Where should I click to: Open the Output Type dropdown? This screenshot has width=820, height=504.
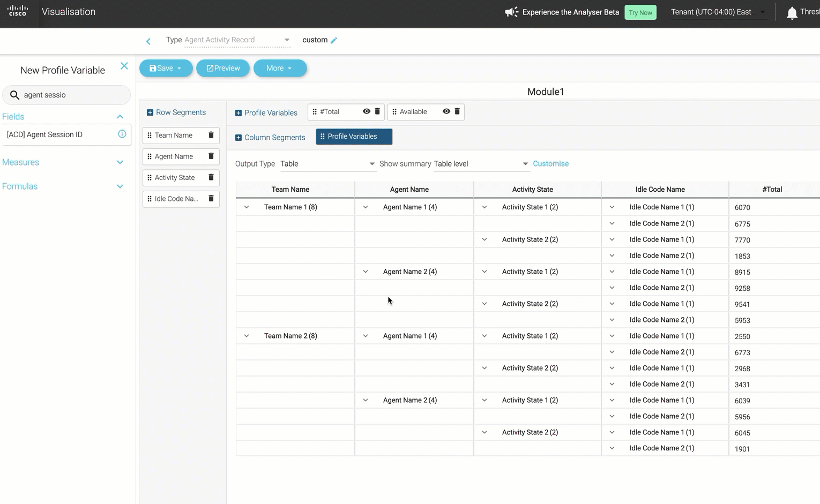(327, 164)
